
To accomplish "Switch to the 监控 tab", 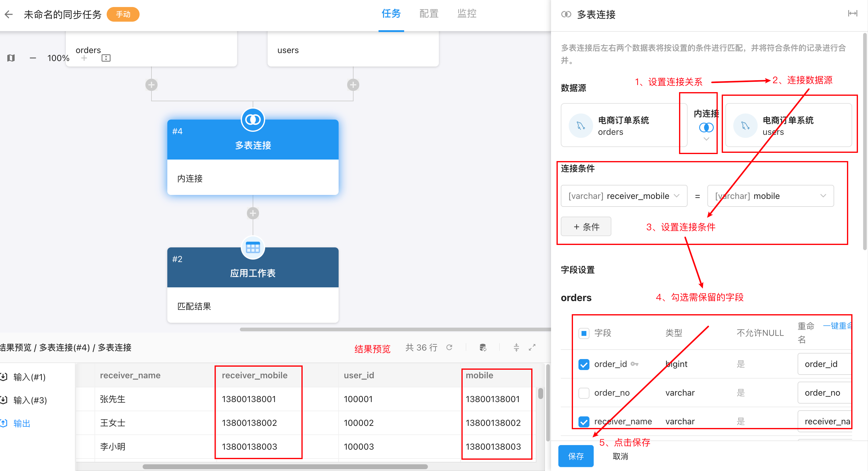I will (x=467, y=13).
